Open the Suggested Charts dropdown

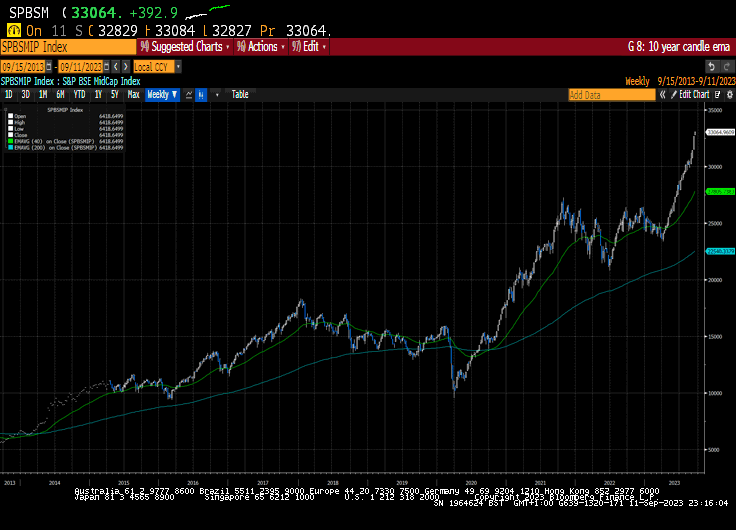185,46
